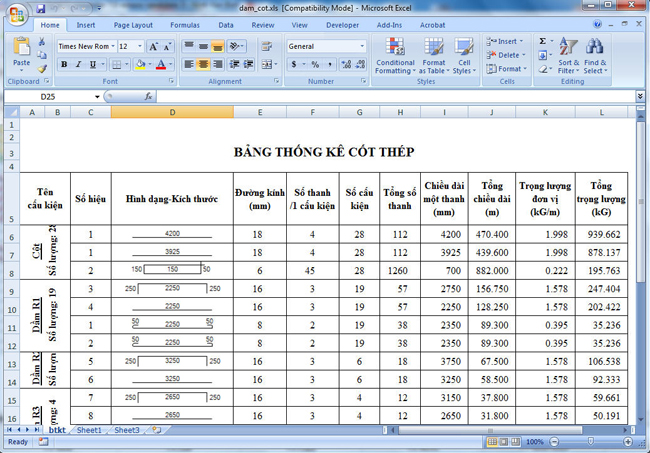Open the Formulas ribbon tab

click(184, 24)
